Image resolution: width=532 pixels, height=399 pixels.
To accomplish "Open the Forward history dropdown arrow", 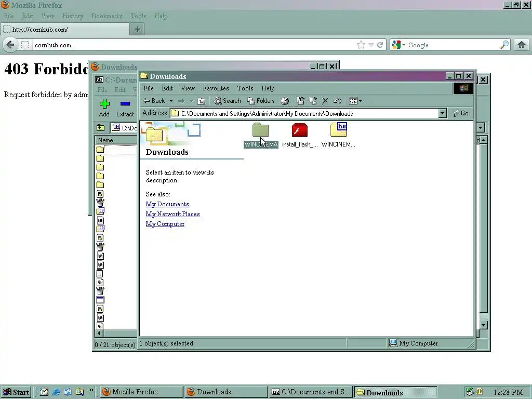I will click(x=191, y=101).
